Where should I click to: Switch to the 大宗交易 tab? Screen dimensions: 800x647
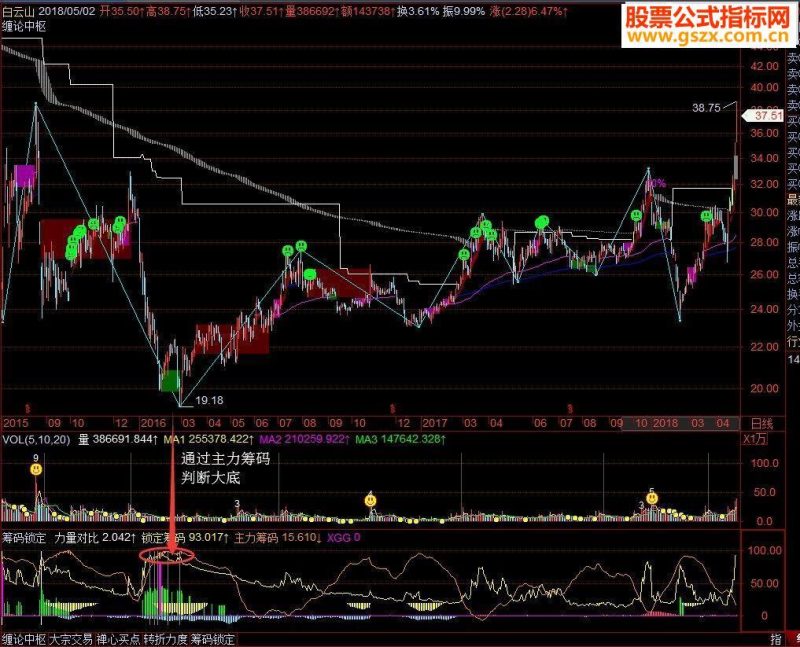point(70,639)
